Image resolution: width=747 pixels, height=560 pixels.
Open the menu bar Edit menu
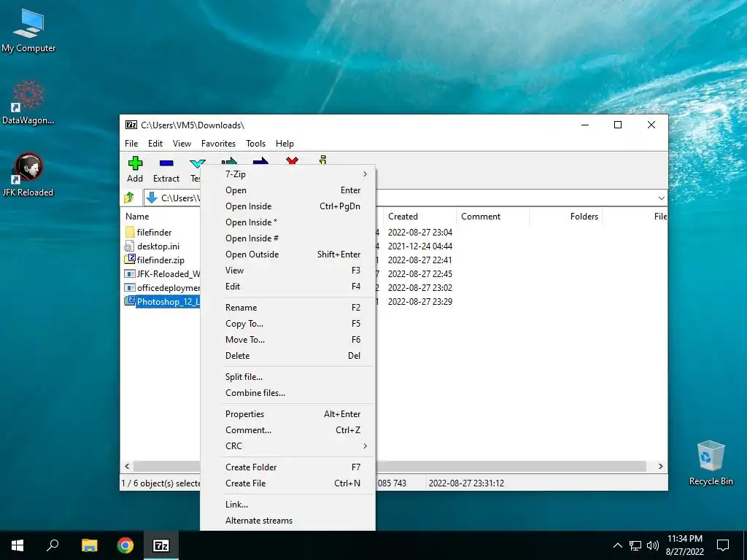tap(155, 144)
